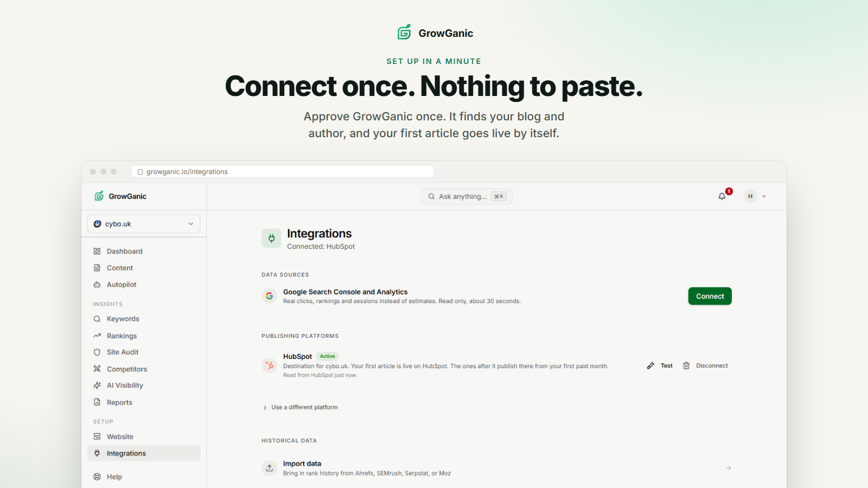Click the 'Connected: HubSpot' subtitle
Image resolution: width=868 pixels, height=488 pixels.
point(321,246)
